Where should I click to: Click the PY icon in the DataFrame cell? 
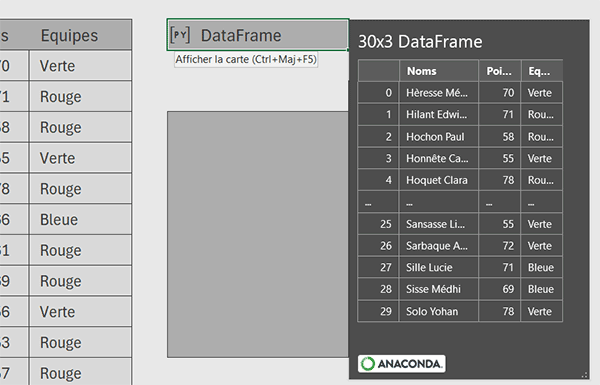tap(180, 35)
